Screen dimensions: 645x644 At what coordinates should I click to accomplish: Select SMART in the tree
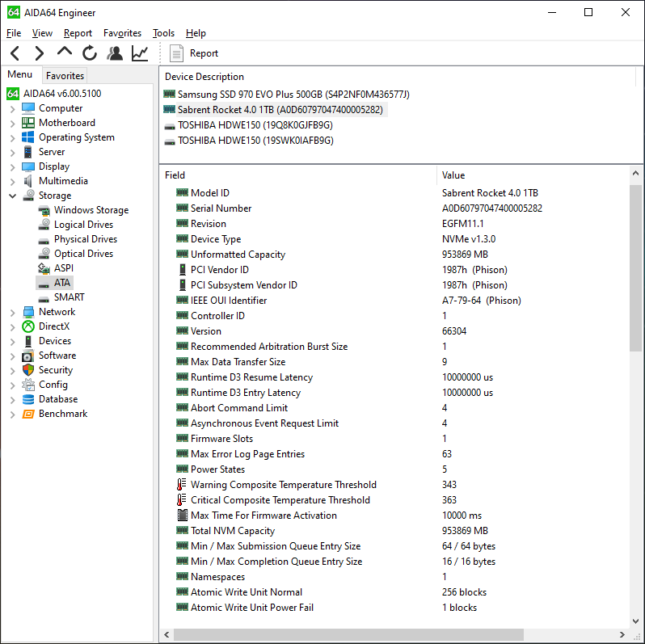70,297
